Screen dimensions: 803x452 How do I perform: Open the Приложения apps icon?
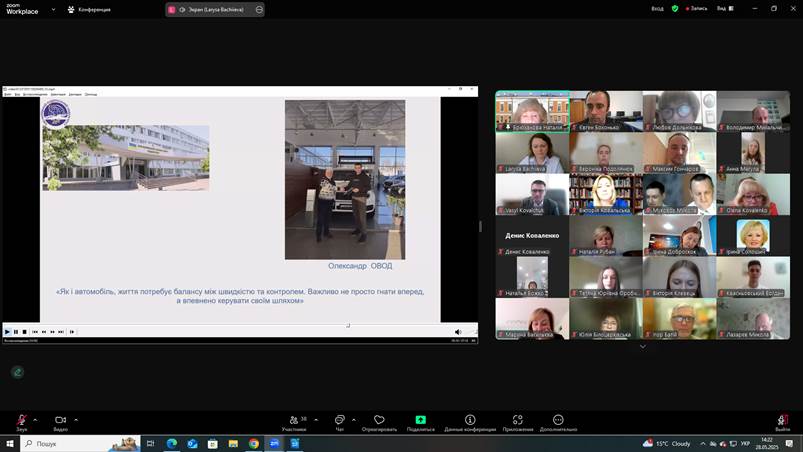(517, 421)
